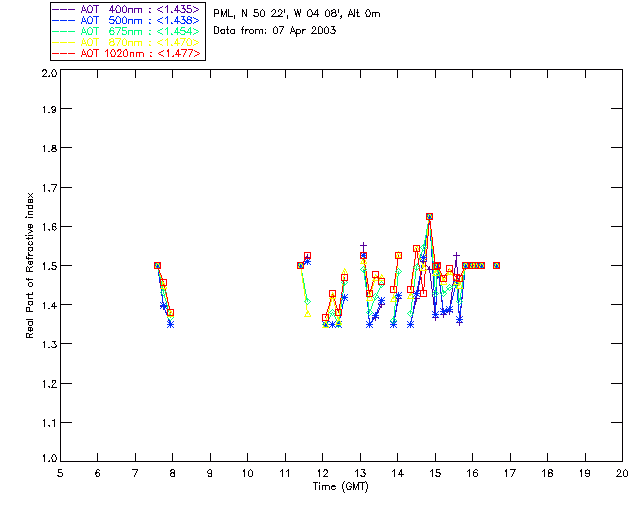
Task: Click y-axis tick label 1.3
Action: [x=49, y=344]
